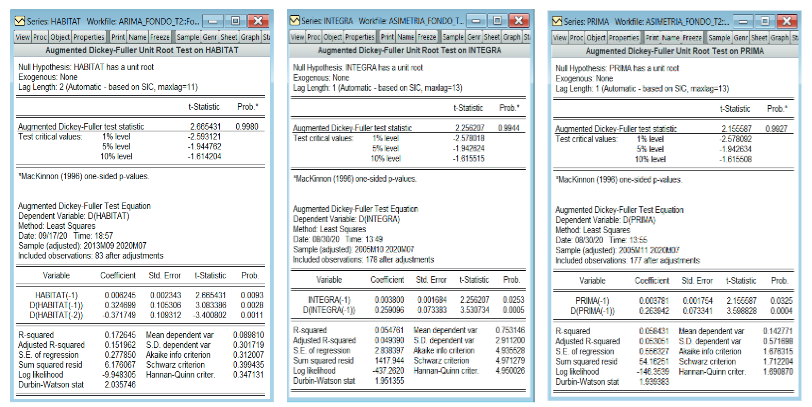Maximize the HABITAT series window
This screenshot has height=407, width=812.
point(235,20)
